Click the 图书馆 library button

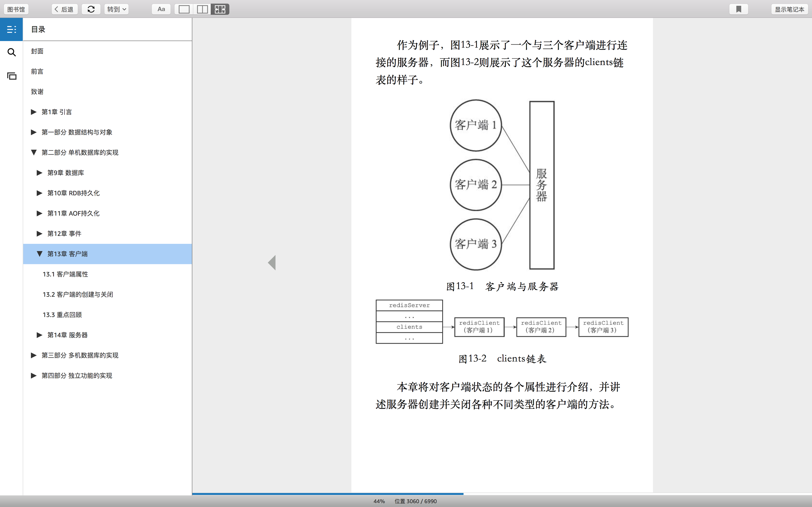16,9
